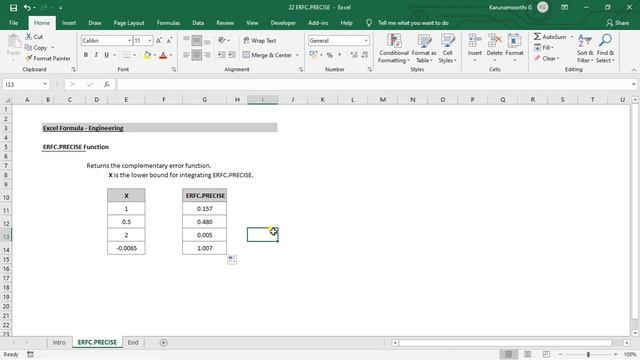Switch to the Formulas ribbon tab
Screen dimensions: 640x360
tap(168, 23)
